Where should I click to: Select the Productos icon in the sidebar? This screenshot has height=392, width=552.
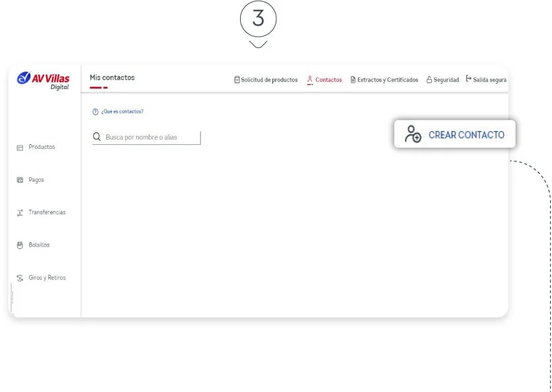click(x=20, y=147)
